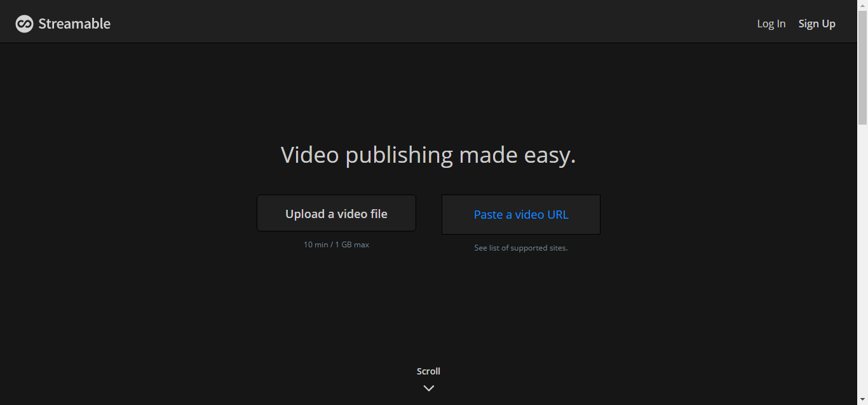The width and height of the screenshot is (868, 405).
Task: Click the word 'easy.' in headline
Action: click(550, 156)
